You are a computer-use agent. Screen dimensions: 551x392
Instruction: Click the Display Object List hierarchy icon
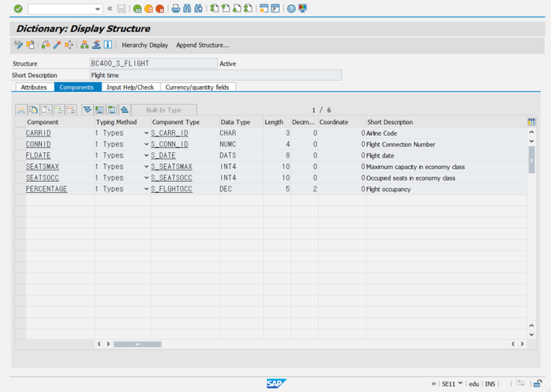(x=84, y=45)
